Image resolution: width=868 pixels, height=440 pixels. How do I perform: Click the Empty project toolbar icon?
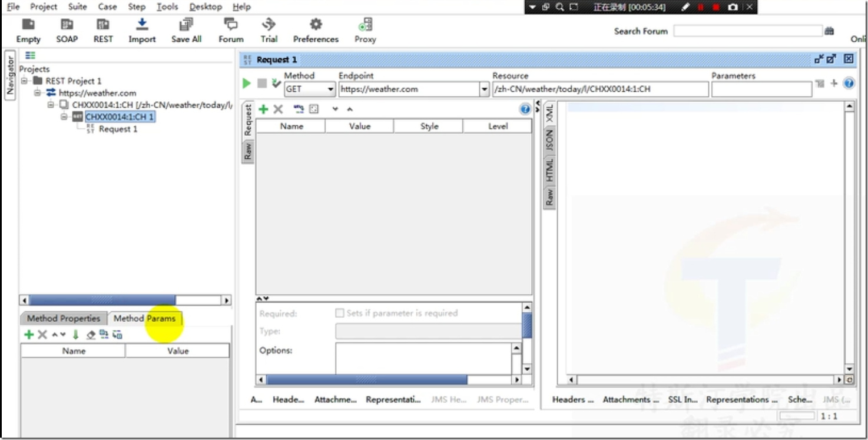[x=28, y=25]
